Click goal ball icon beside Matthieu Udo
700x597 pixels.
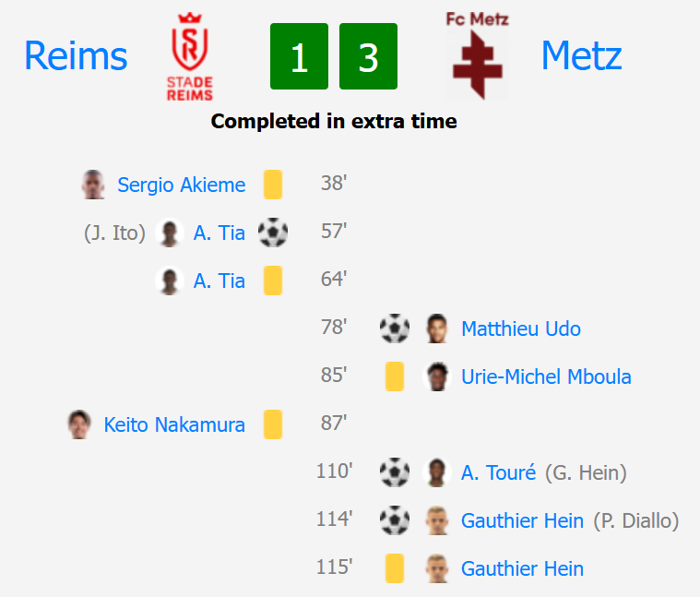[x=395, y=328]
